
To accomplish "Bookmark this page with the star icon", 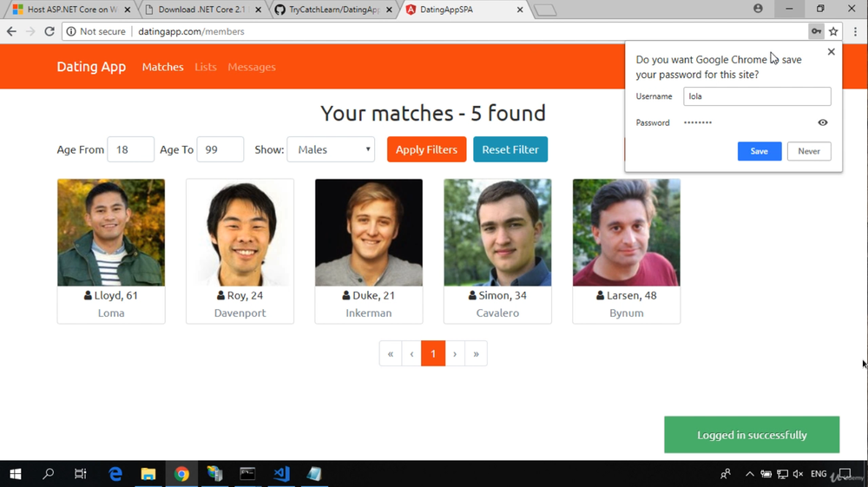I will (x=833, y=31).
